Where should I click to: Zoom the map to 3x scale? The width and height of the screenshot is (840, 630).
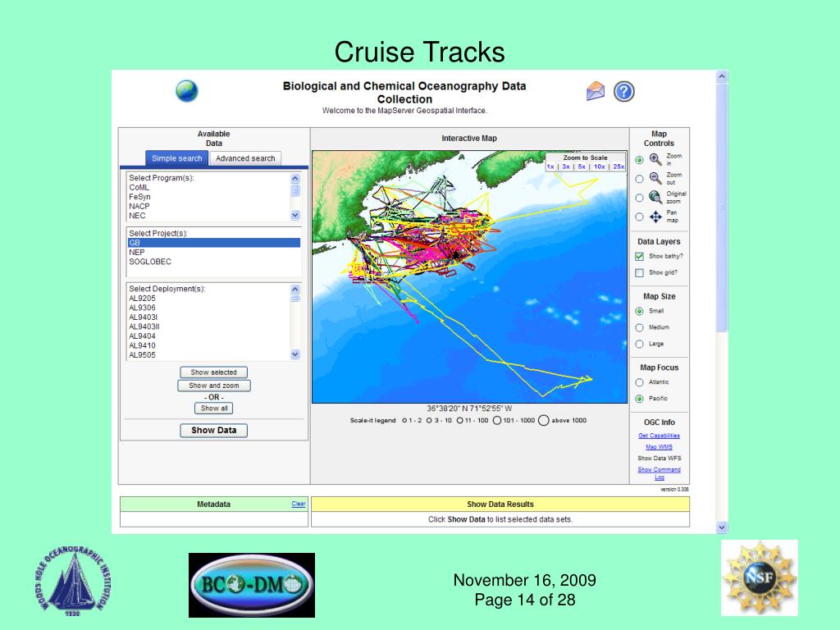pos(566,167)
